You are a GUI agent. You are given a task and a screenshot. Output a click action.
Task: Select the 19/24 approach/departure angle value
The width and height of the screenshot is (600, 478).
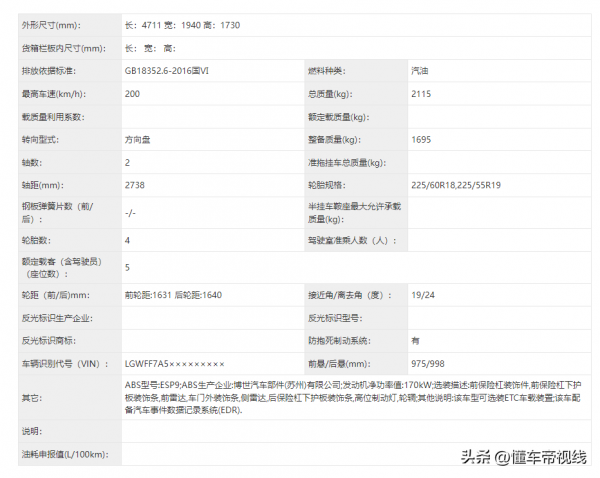pyautogui.click(x=423, y=295)
